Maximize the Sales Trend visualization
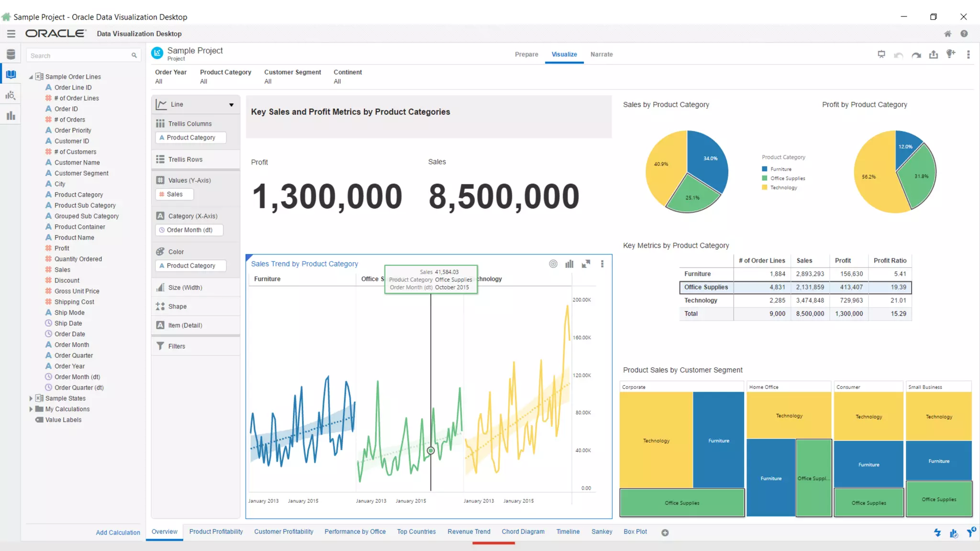980x551 pixels. click(x=586, y=264)
